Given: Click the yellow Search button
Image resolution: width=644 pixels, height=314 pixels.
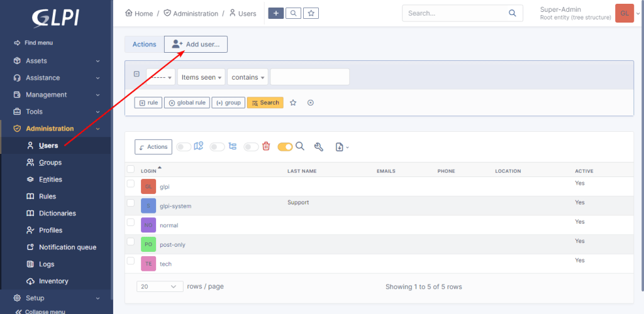Looking at the screenshot, I should tap(265, 102).
